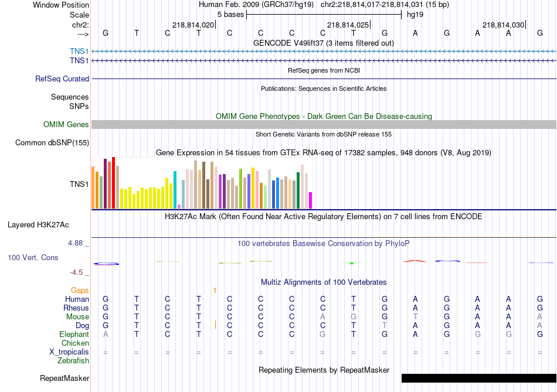The width and height of the screenshot is (557, 392).
Task: Click the Window Position label
Action: click(x=61, y=5)
